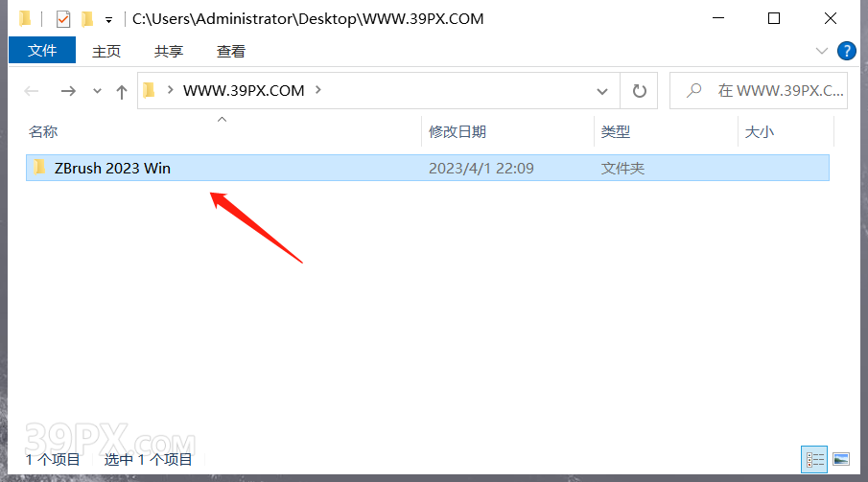The image size is (868, 482).
Task: Open the blue Help question mark icon
Action: pyautogui.click(x=846, y=51)
